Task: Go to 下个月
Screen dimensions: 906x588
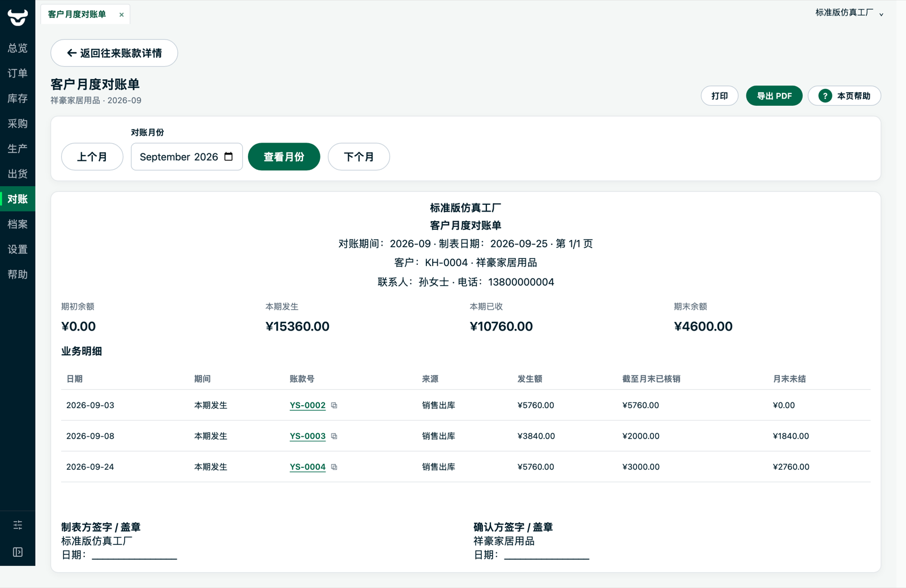Action: [359, 157]
